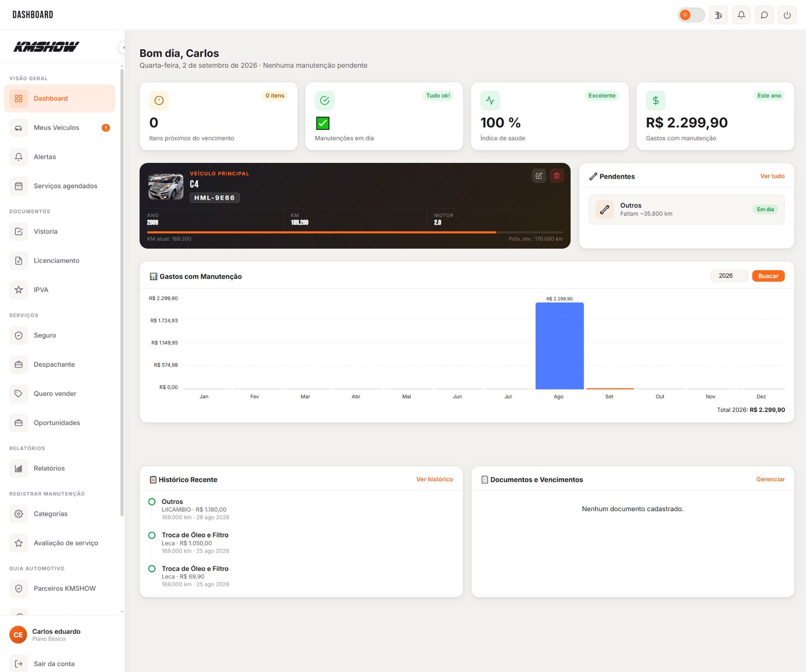
Task: Click the 'R$ 2.299,90' total in Gastos card
Action: coord(687,123)
